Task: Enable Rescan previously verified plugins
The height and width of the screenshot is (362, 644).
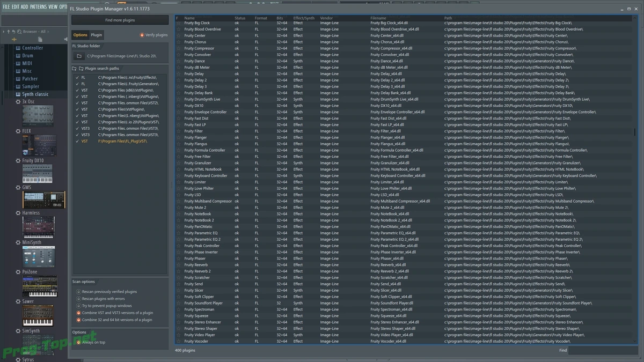Action: click(x=78, y=292)
